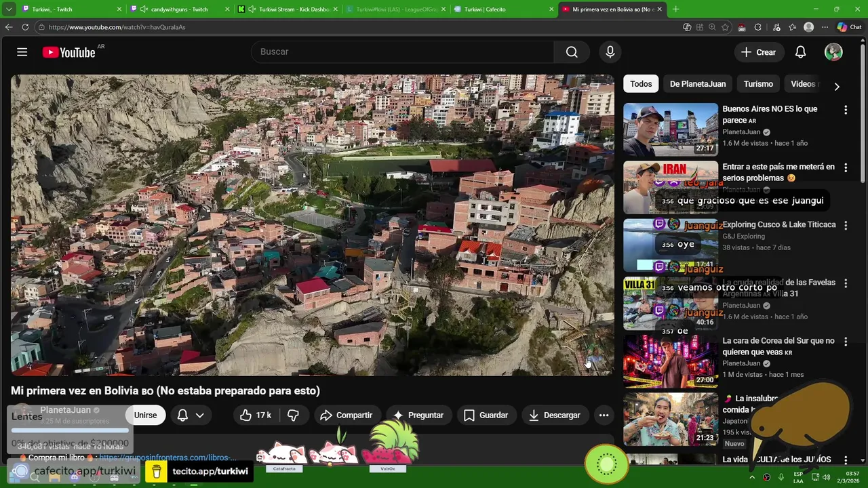Click the video player area
This screenshot has height=488, width=868.
(313, 225)
